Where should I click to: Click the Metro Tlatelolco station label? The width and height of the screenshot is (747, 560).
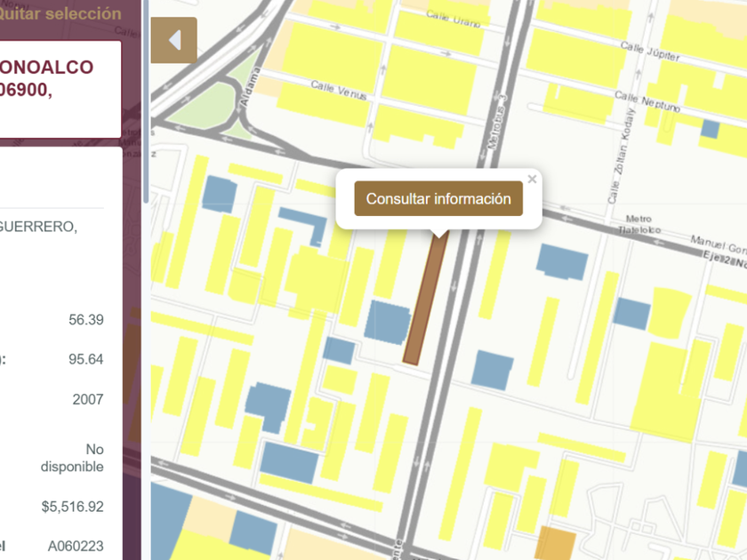pyautogui.click(x=639, y=225)
